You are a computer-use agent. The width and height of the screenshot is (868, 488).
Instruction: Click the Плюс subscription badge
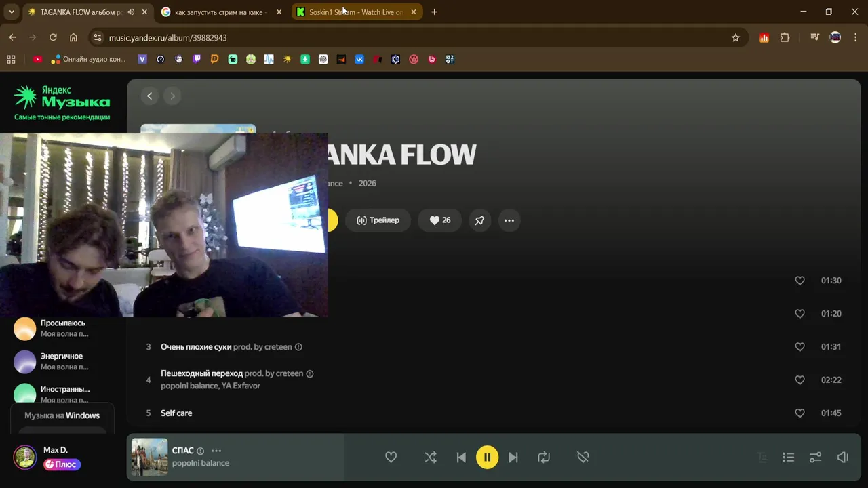(62, 464)
